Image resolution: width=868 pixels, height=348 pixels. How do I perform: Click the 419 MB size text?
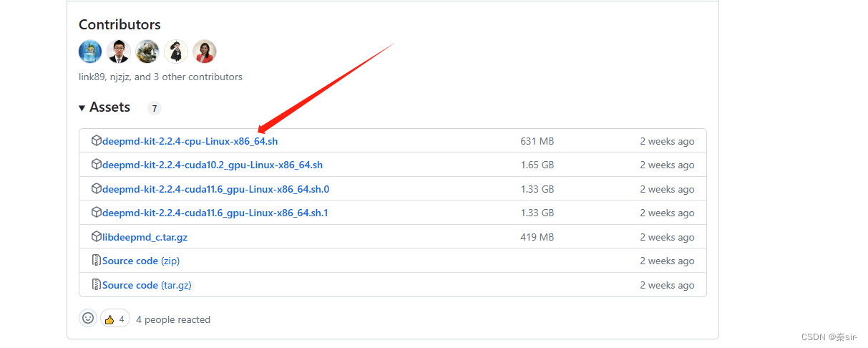point(537,238)
